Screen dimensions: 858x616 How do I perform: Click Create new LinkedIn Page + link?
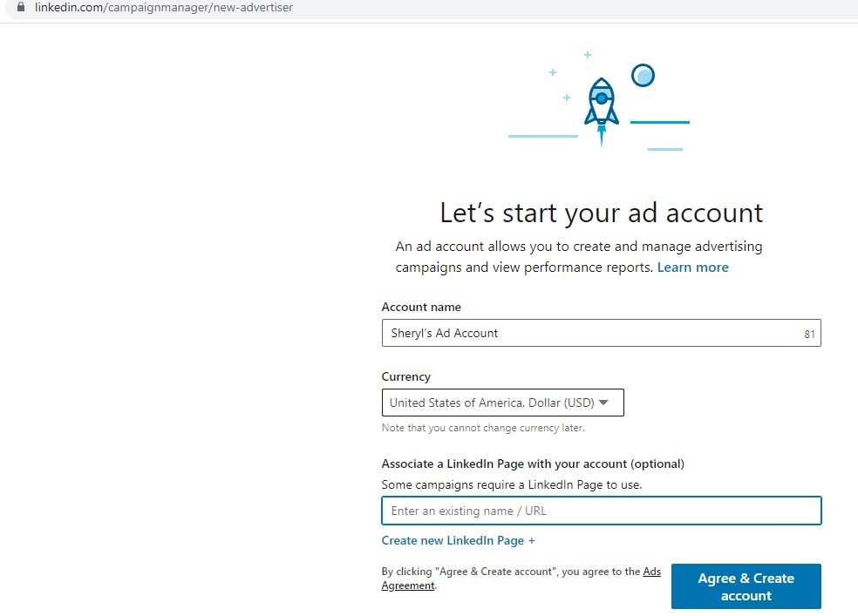click(458, 540)
